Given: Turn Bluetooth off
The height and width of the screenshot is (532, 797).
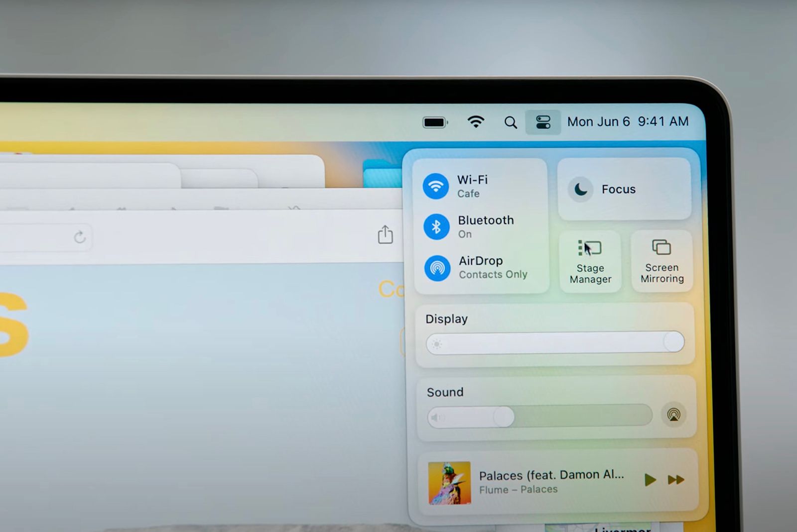Looking at the screenshot, I should coord(436,226).
